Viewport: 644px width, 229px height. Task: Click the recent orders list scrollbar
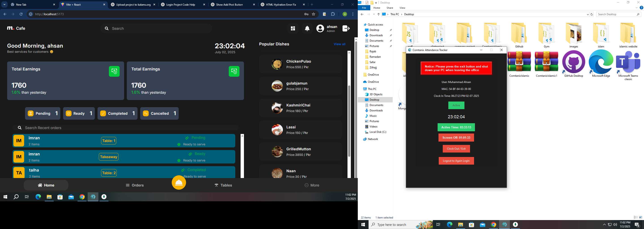(242, 156)
